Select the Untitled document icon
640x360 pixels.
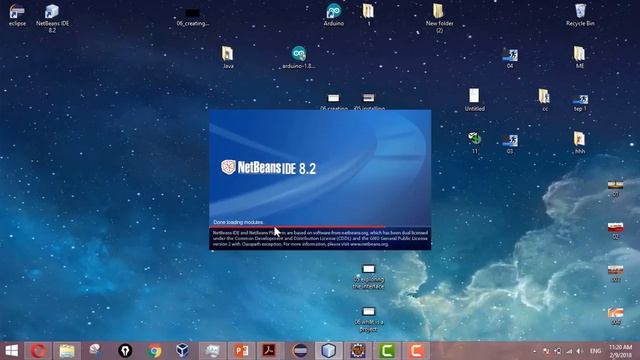pos(474,100)
